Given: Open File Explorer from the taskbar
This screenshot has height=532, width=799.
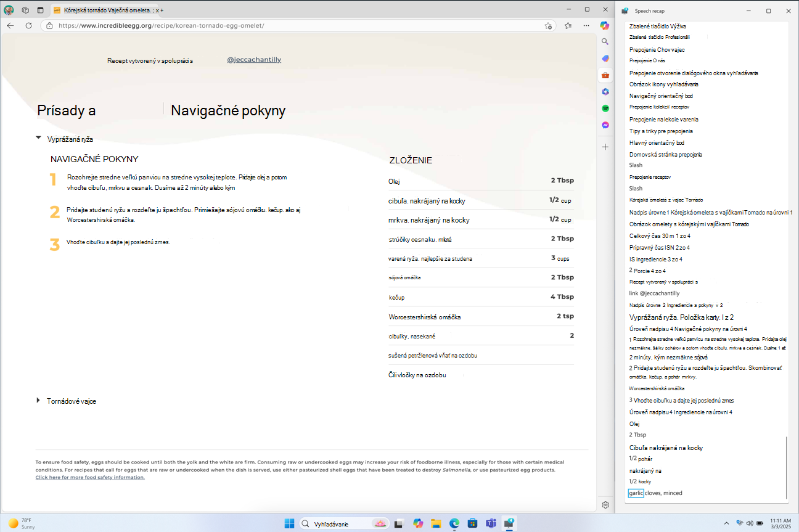Looking at the screenshot, I should coord(436,523).
